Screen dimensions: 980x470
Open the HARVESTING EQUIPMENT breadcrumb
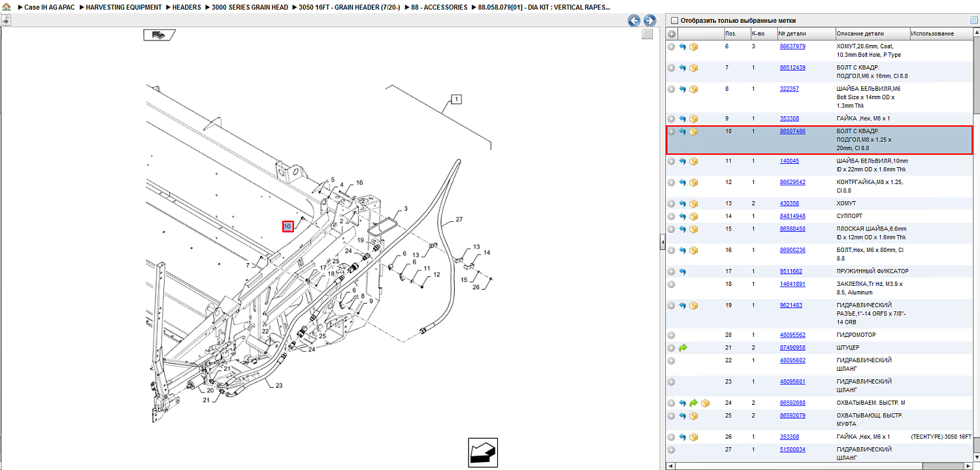point(124,7)
